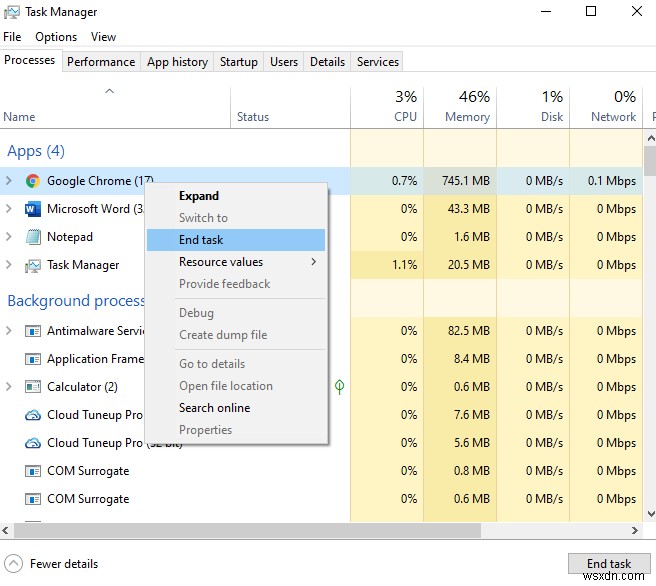Expand the Task Manager process group
Image resolution: width=656 pixels, height=586 pixels.
(8, 265)
